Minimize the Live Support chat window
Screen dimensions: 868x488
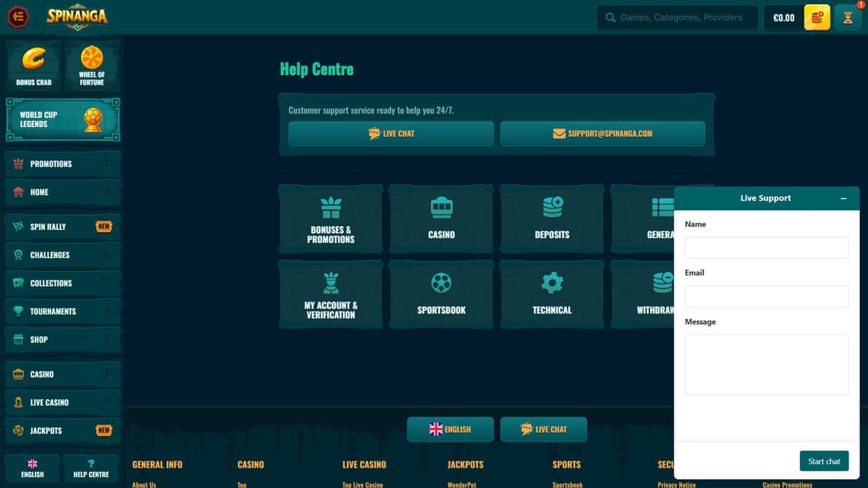(843, 198)
